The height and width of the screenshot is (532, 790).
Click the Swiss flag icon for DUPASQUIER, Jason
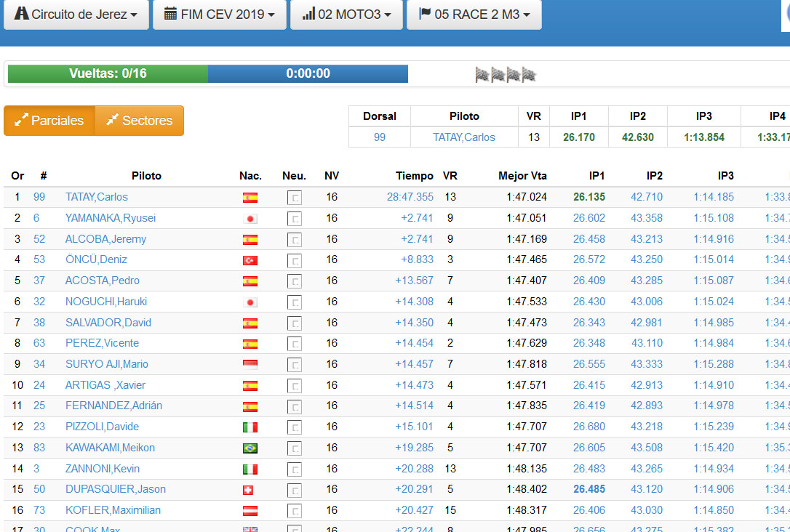[x=248, y=490]
